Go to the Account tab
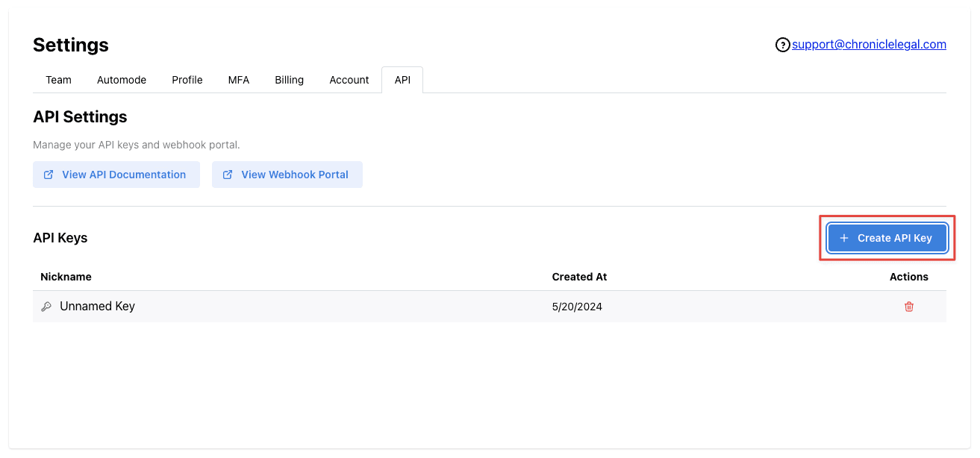Image resolution: width=980 pixels, height=458 pixels. pos(349,80)
